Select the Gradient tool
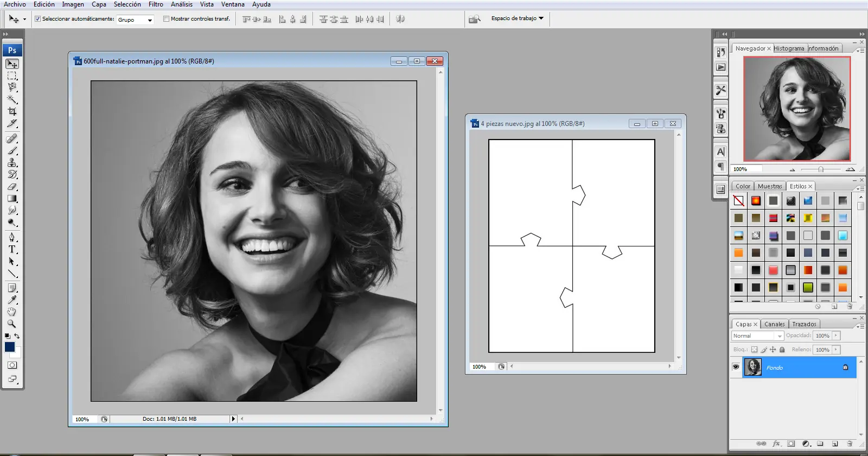Screen dimensions: 868x456 click(12, 199)
